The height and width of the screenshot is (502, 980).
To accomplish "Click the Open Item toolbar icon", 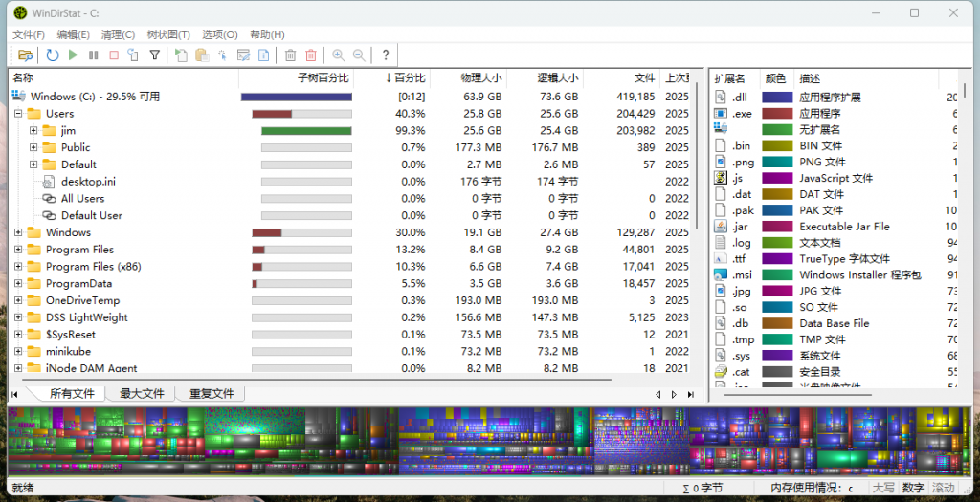I will pyautogui.click(x=181, y=55).
